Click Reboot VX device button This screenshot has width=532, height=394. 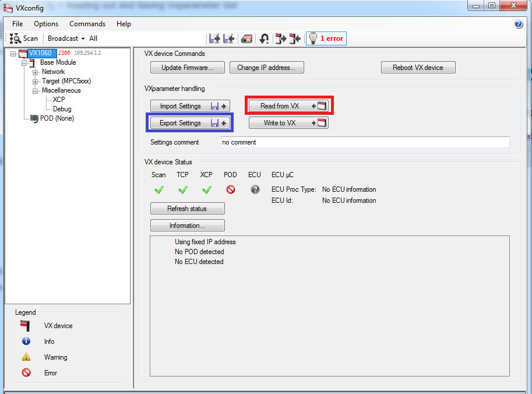pyautogui.click(x=418, y=68)
